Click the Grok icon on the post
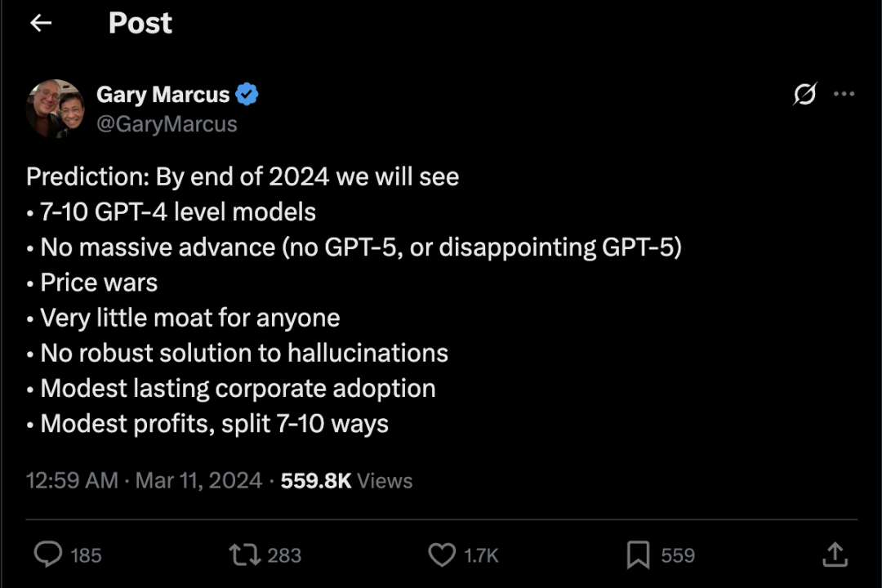Image resolution: width=882 pixels, height=588 pixels. tap(804, 96)
